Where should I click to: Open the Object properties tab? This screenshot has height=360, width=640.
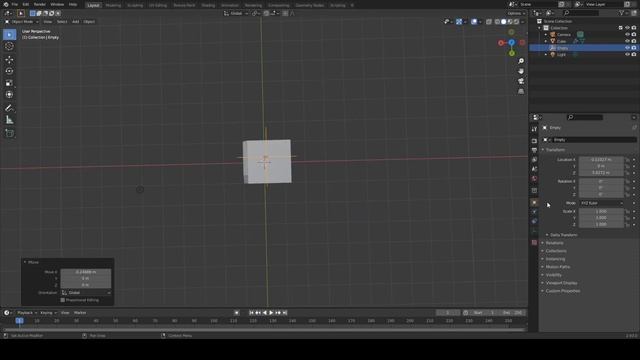(534, 202)
